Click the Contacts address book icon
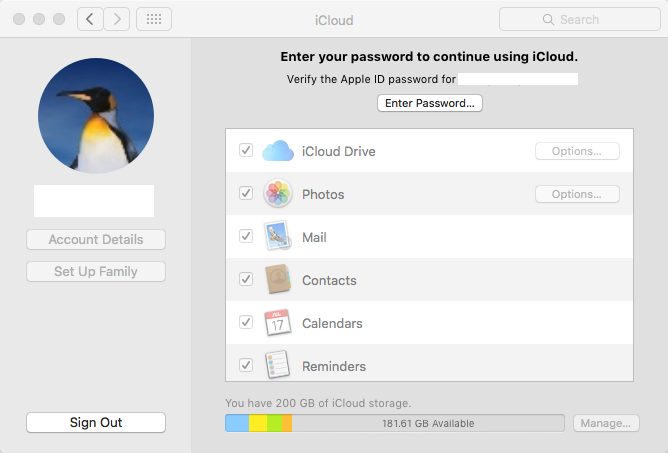This screenshot has height=453, width=668. click(x=278, y=279)
